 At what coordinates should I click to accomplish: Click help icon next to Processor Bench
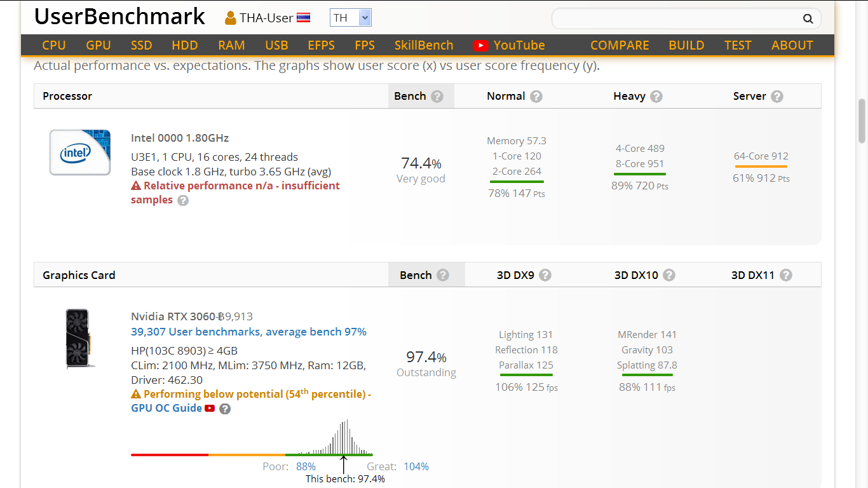pos(437,96)
